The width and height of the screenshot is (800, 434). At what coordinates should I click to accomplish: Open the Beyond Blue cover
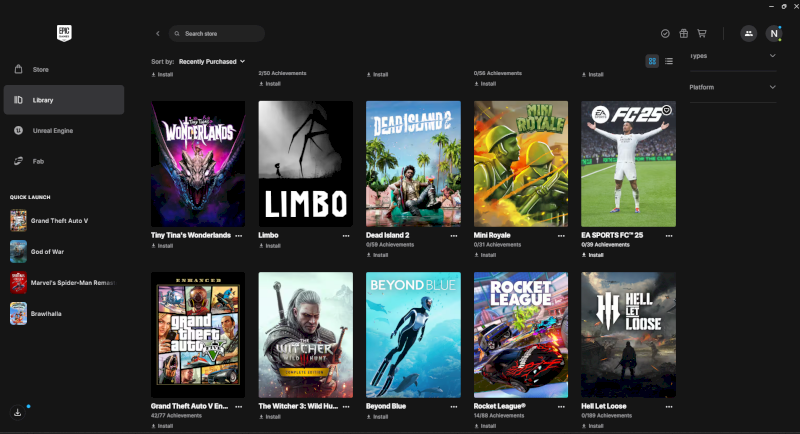click(x=413, y=335)
